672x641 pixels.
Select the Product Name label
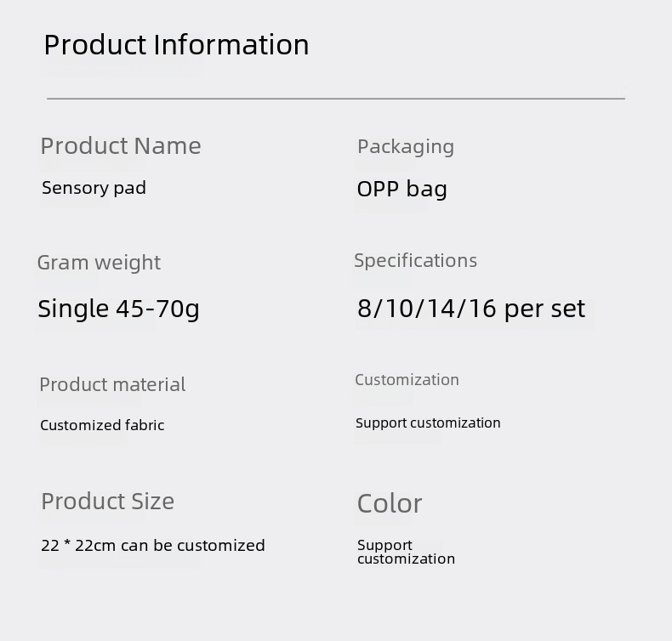[121, 146]
